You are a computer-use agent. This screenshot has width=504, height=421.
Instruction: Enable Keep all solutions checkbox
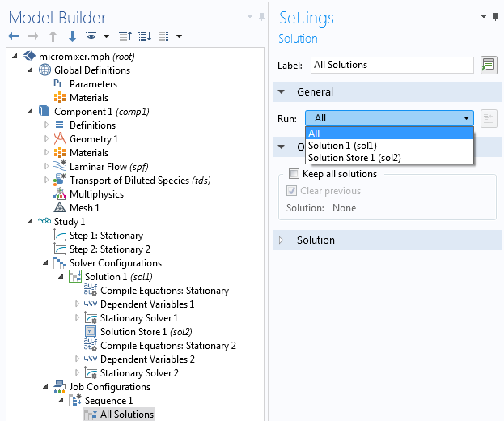pyautogui.click(x=294, y=174)
